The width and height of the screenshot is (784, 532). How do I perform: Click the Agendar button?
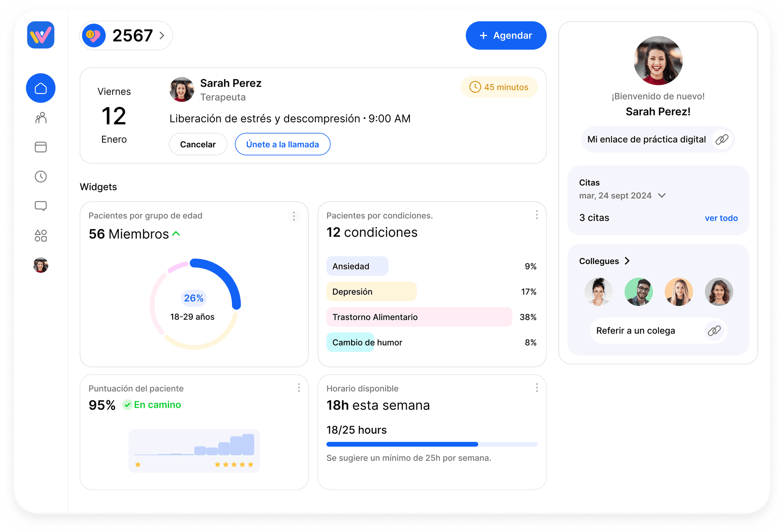(x=506, y=36)
